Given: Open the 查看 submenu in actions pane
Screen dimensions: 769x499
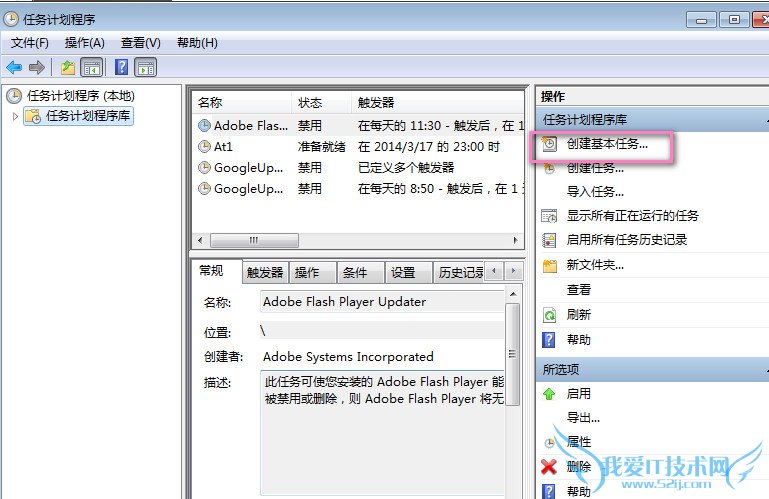Looking at the screenshot, I should [x=579, y=290].
